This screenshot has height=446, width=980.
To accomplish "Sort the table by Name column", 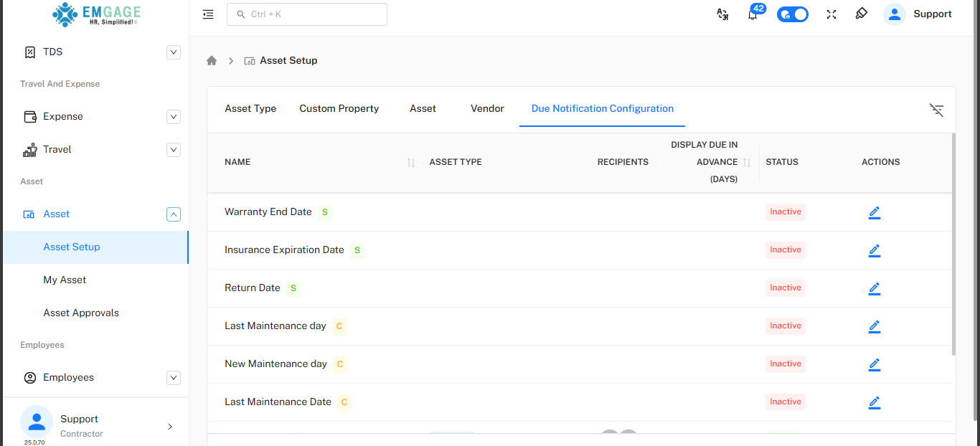I will [x=411, y=163].
